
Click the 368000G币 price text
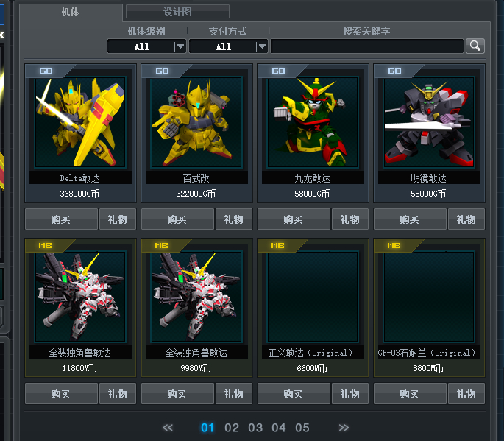(x=79, y=194)
